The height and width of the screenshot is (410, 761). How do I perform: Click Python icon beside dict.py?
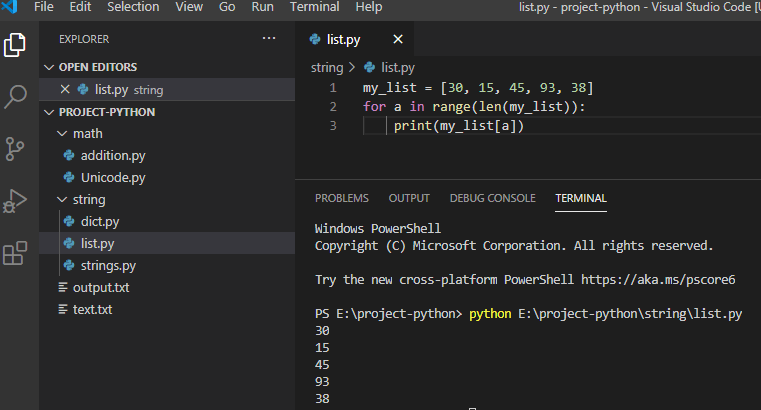[69, 222]
